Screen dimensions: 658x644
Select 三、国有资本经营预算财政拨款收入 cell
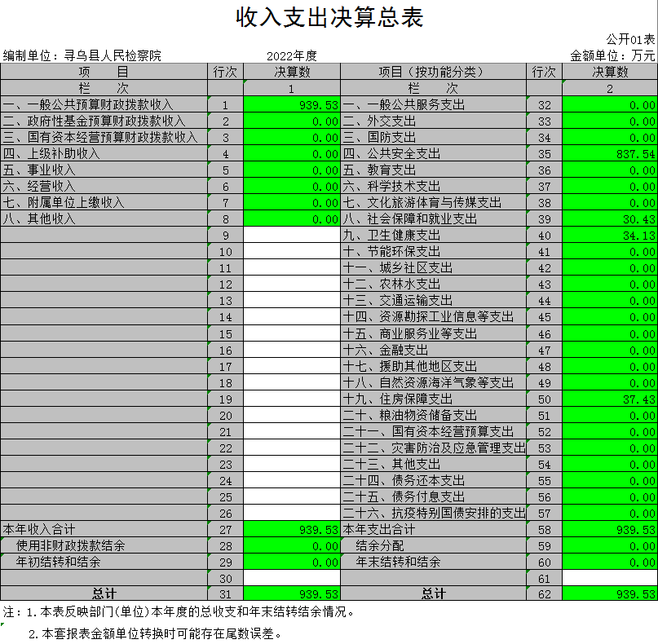pos(104,137)
